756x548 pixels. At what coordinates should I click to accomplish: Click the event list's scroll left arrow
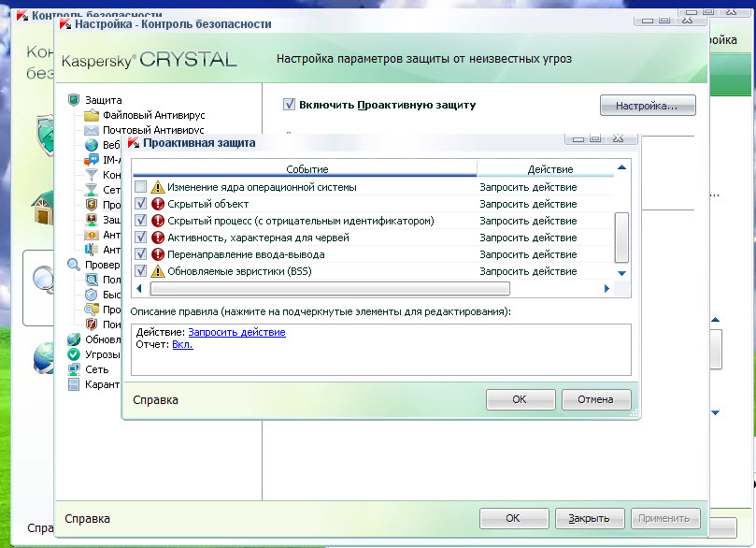pyautogui.click(x=139, y=288)
